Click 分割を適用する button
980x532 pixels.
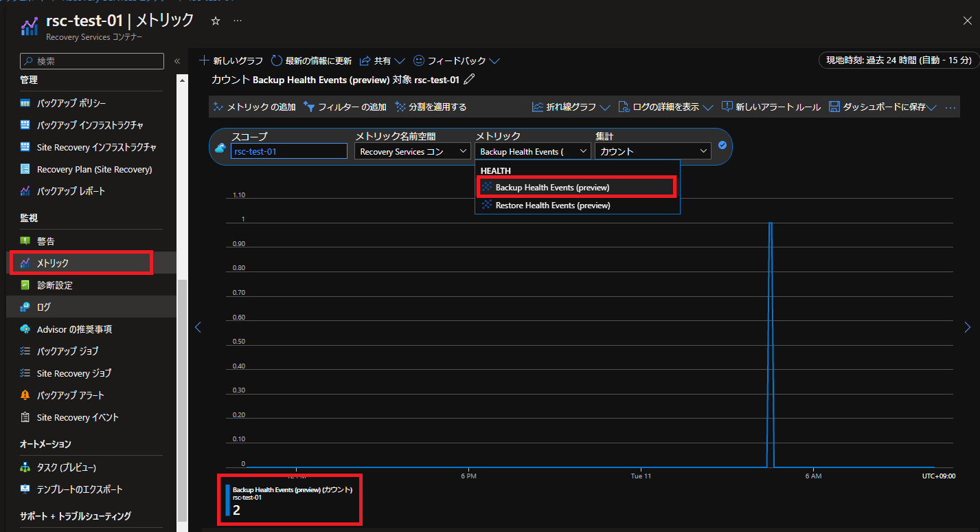(x=431, y=107)
